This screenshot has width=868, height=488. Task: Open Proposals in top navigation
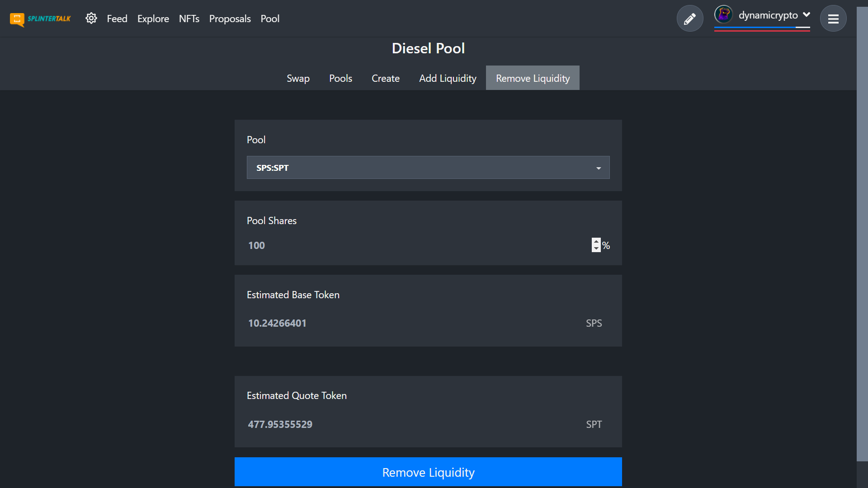point(230,19)
